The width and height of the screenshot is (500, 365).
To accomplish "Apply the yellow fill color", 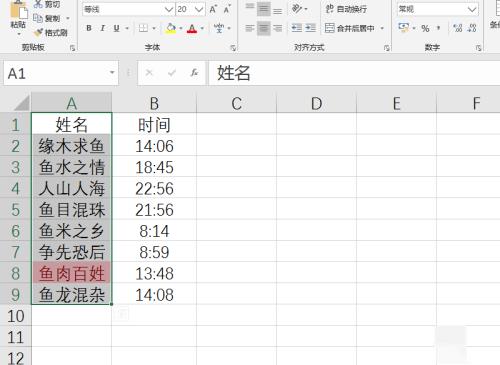I will 171,28.
